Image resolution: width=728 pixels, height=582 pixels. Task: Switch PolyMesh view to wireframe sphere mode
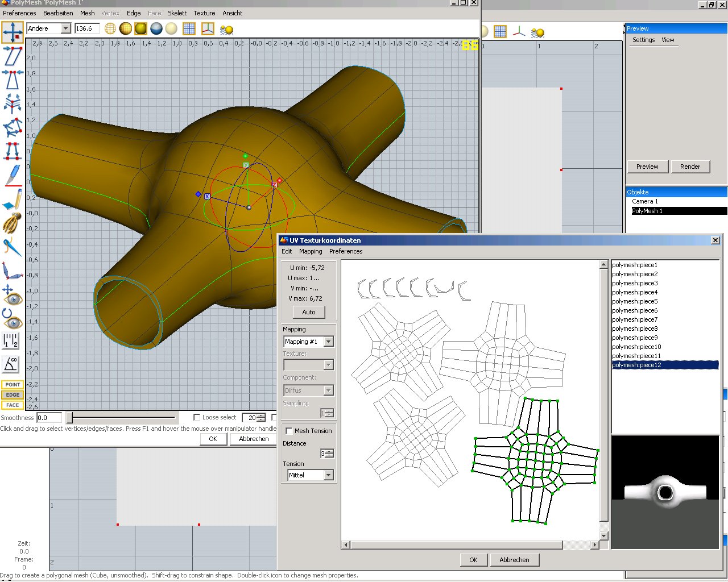(110, 28)
